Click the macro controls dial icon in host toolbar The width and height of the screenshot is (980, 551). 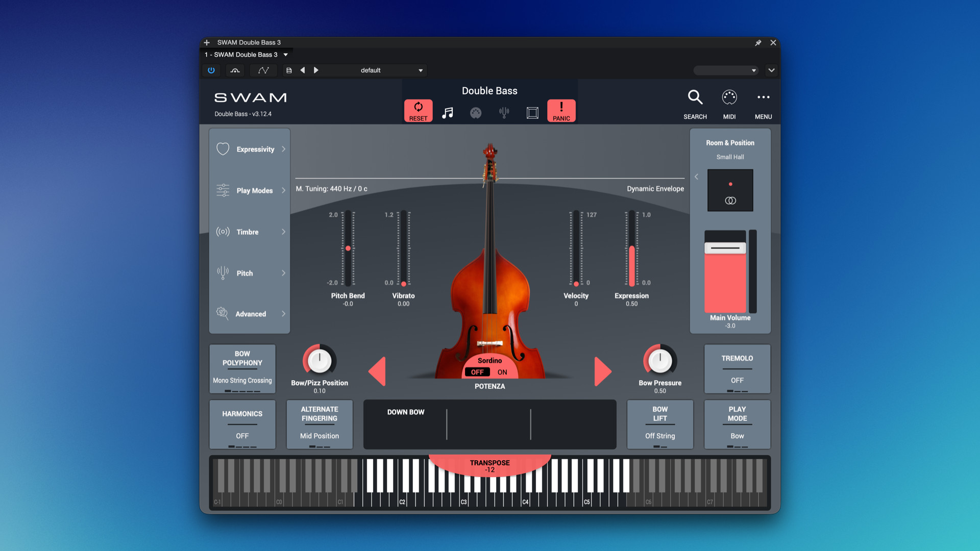click(235, 70)
